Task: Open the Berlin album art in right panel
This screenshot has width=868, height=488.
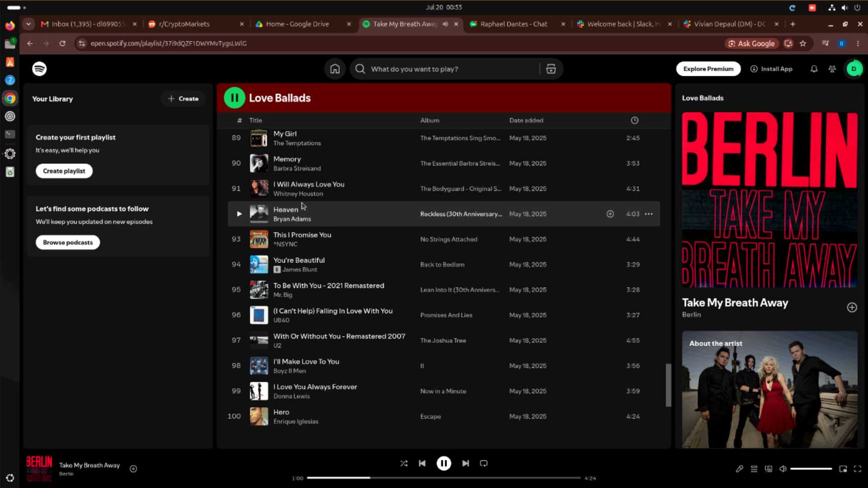Action: click(x=769, y=200)
